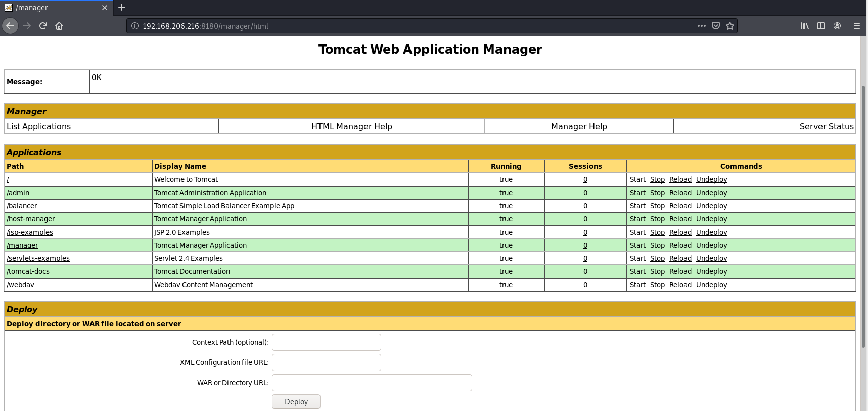This screenshot has height=411, width=868.
Task: Open Manager Help link
Action: click(x=579, y=126)
